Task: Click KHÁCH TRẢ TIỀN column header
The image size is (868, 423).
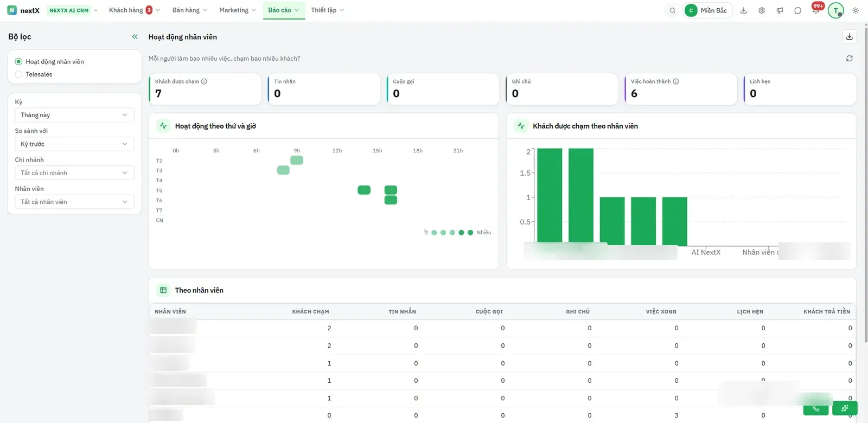Action: point(827,312)
